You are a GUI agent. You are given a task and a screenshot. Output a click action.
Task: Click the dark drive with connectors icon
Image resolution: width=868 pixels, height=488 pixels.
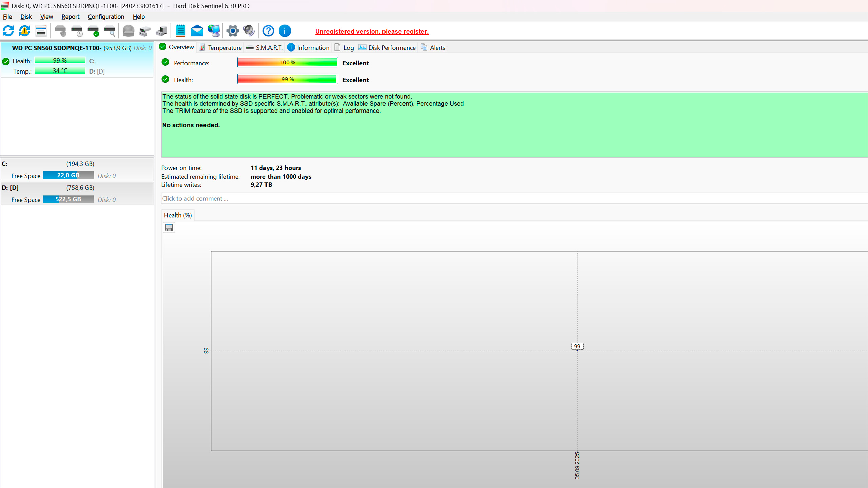click(x=162, y=31)
